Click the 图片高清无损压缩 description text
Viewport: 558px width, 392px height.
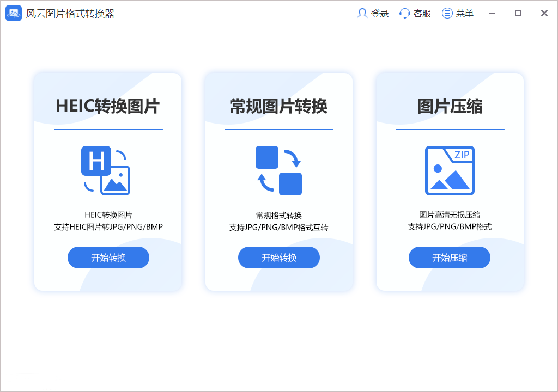pyautogui.click(x=450, y=215)
